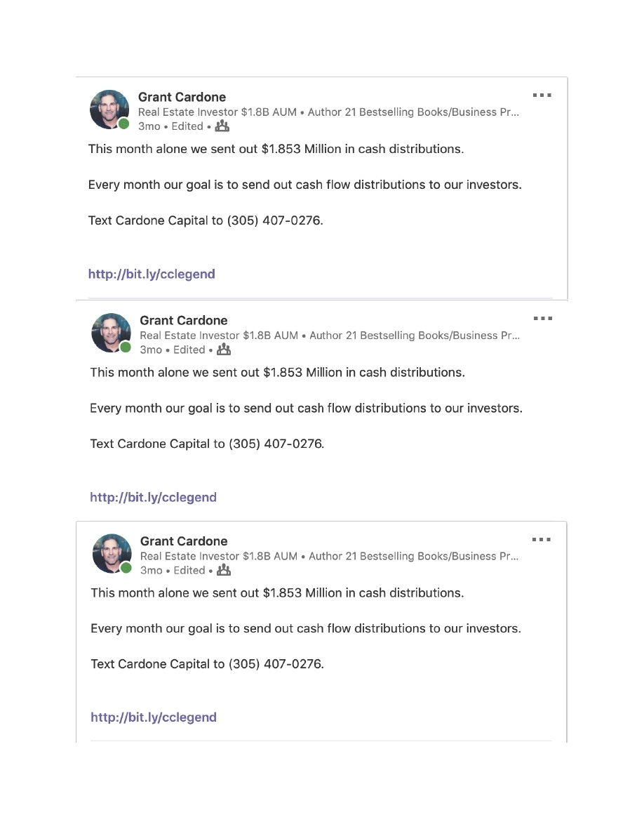Click the Real Estate Investor headline in bottom post
This screenshot has height=834, width=644.
coord(329,556)
